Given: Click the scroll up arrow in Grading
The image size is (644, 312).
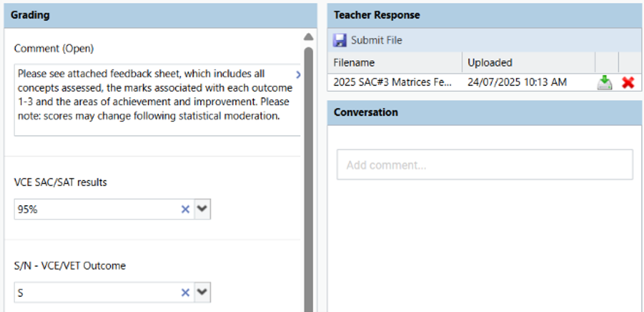Looking at the screenshot, I should click(x=308, y=37).
